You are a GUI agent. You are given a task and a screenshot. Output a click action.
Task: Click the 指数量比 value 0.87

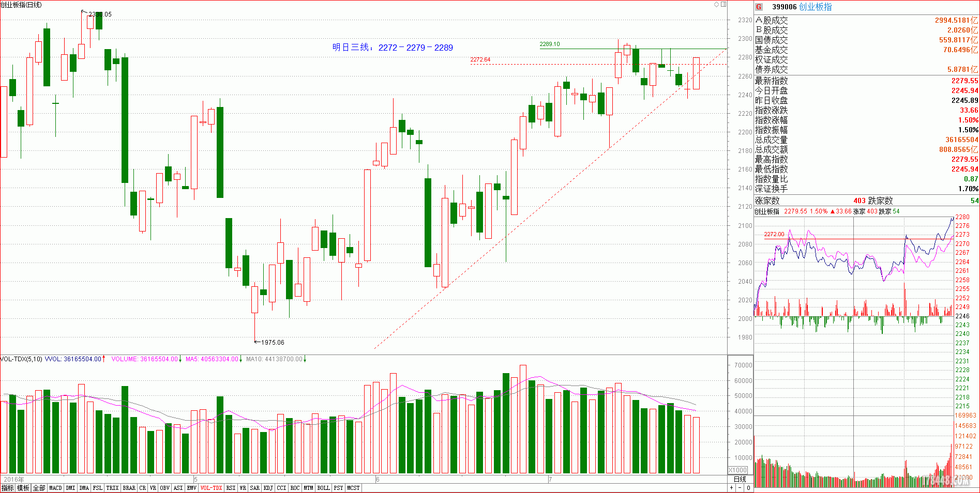coord(971,179)
